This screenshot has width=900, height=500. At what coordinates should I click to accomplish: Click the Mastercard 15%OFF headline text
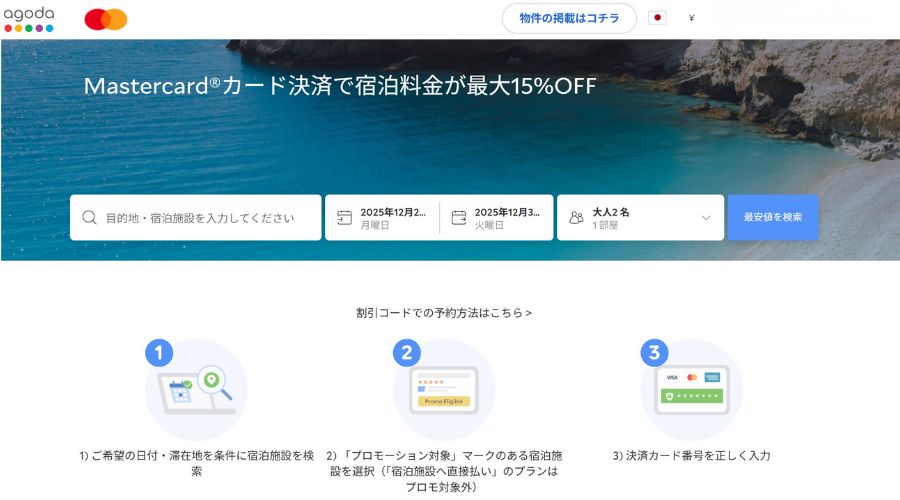click(340, 86)
